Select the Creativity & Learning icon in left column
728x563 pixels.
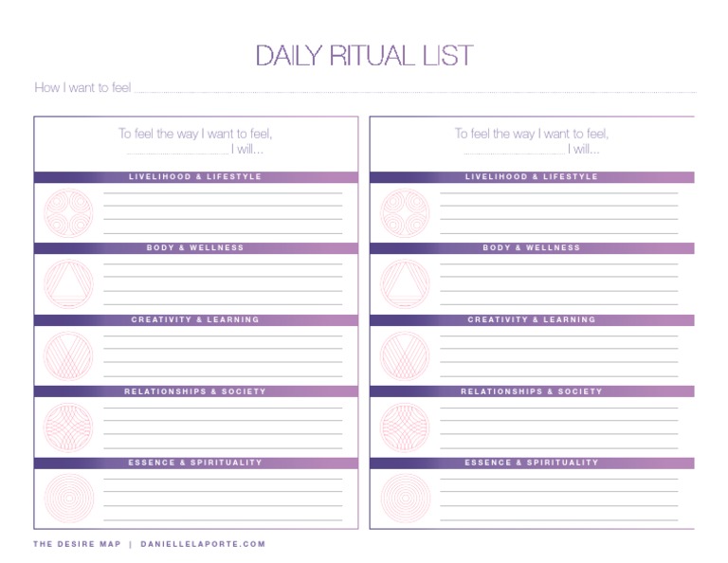[68, 355]
